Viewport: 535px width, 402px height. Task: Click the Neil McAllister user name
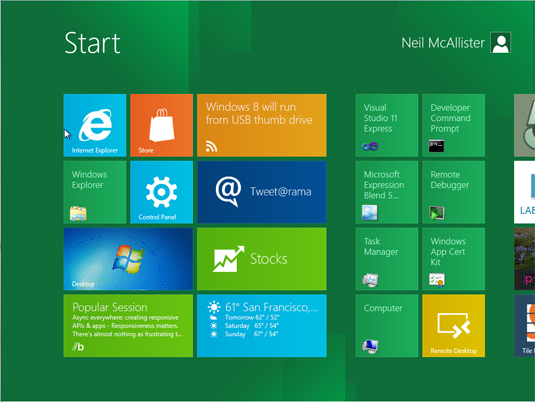[443, 43]
